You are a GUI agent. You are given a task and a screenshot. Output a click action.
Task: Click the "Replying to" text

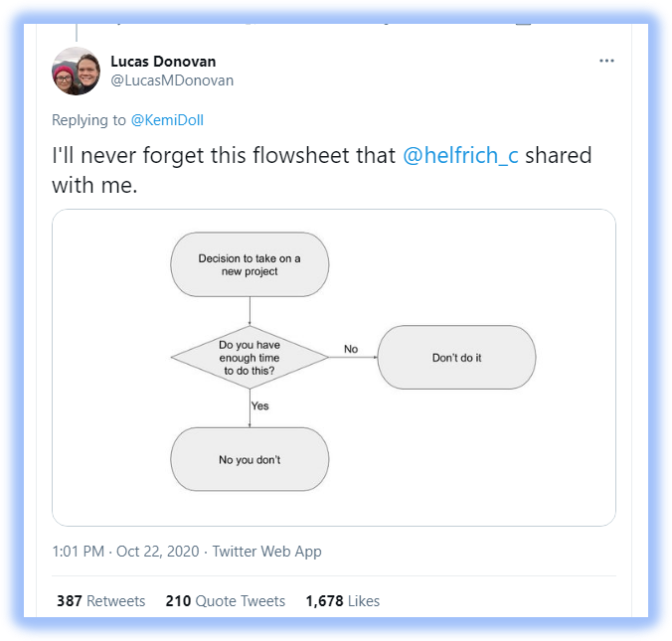(89, 120)
